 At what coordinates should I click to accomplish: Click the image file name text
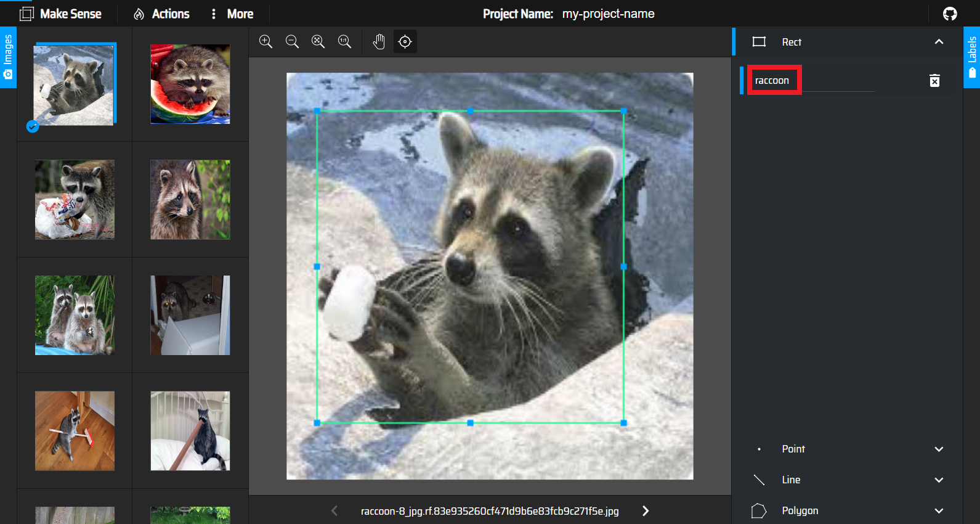pos(490,511)
